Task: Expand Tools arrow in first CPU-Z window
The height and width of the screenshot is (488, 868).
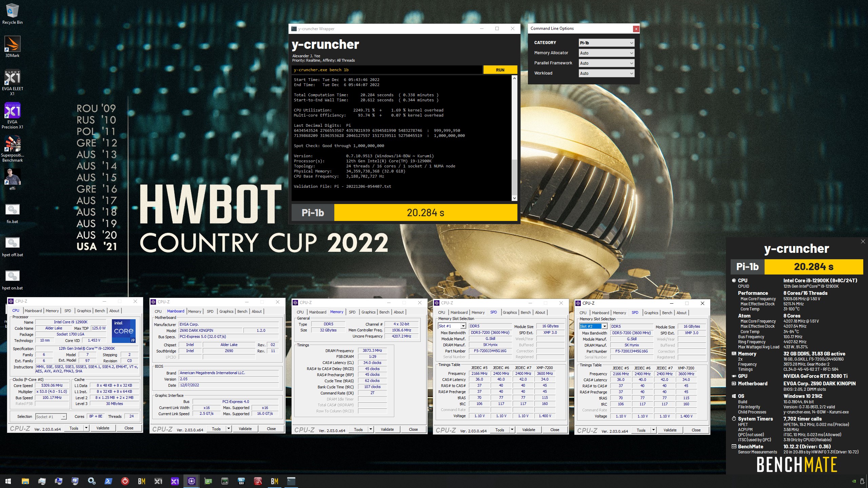Action: 86,428
